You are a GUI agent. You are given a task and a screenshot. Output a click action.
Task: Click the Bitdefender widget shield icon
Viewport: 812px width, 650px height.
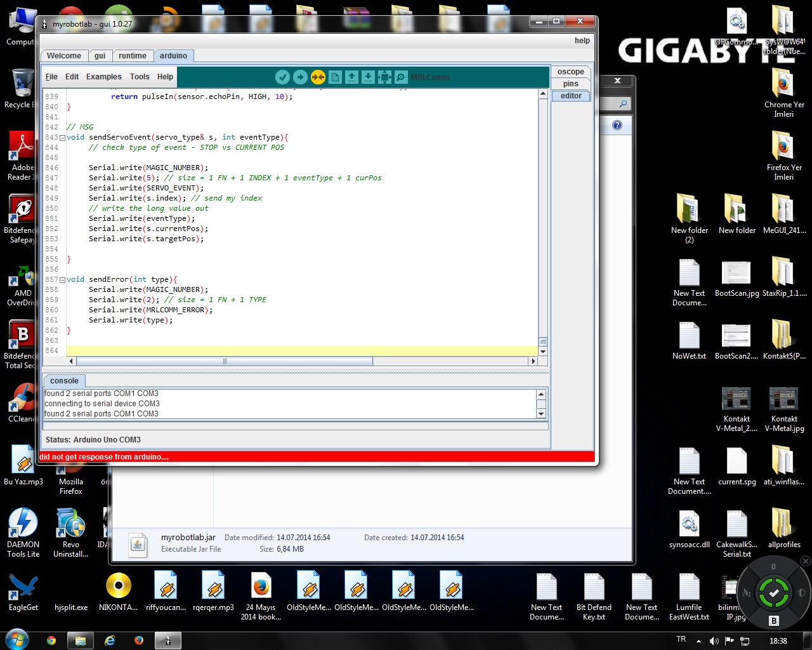coord(801,593)
